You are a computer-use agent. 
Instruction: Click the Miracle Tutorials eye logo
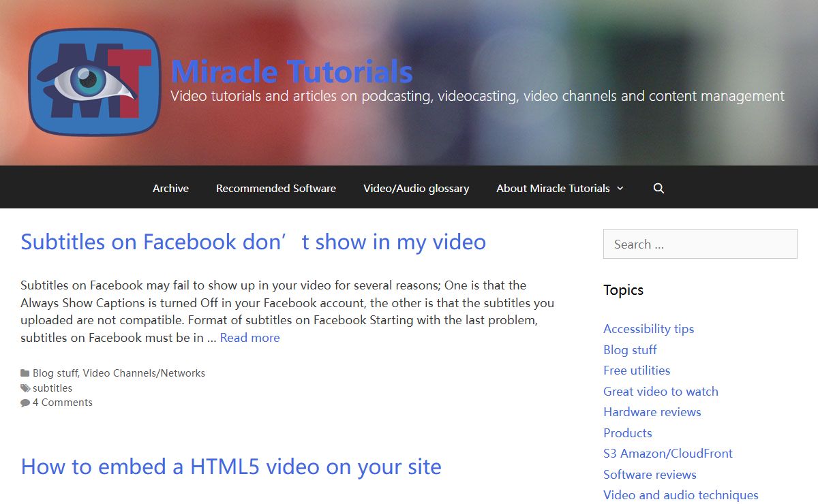pyautogui.click(x=95, y=82)
